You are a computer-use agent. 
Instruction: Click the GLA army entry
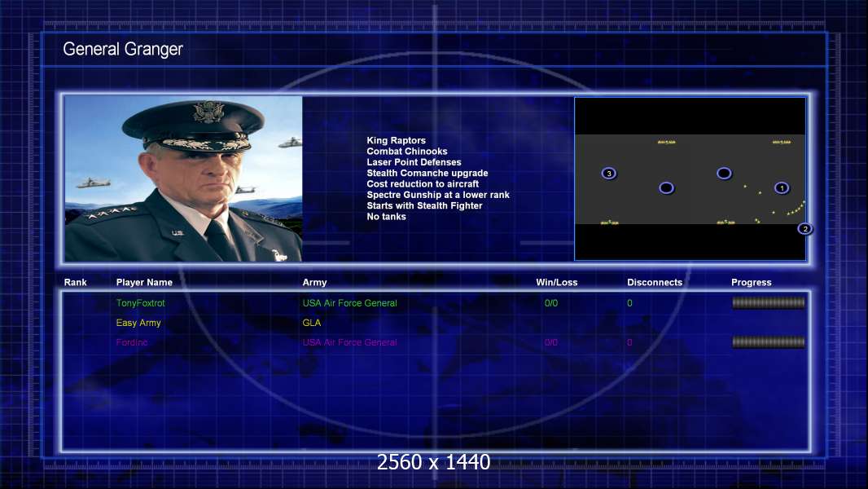(x=312, y=323)
